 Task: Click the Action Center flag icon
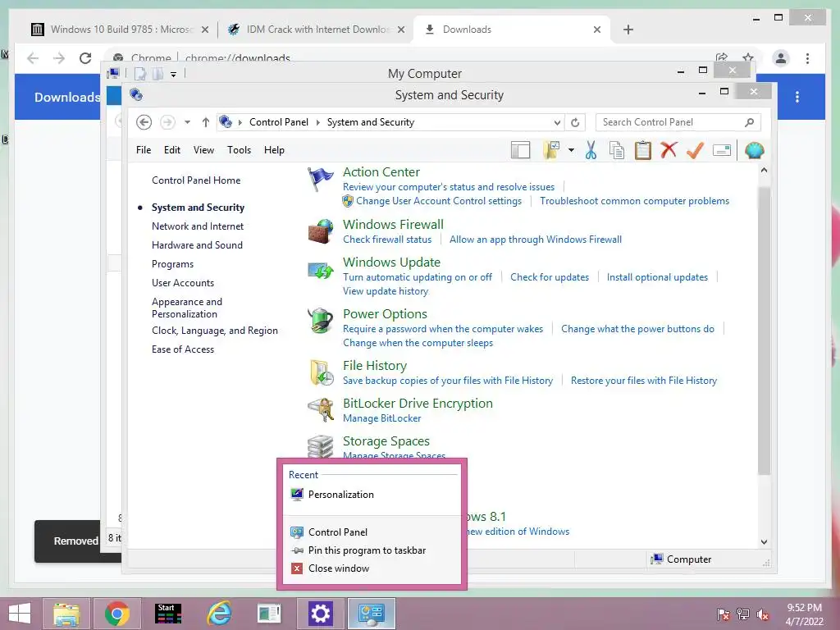(321, 180)
